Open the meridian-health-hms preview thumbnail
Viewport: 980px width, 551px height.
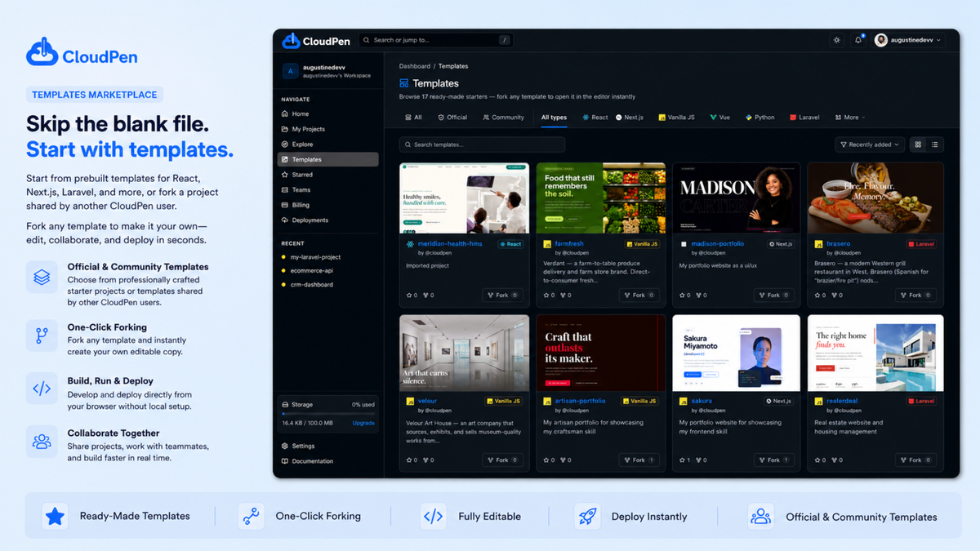click(465, 198)
